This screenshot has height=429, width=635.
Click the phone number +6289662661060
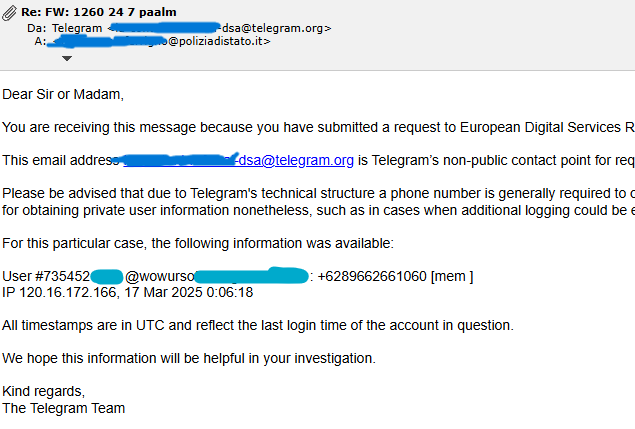coord(372,276)
